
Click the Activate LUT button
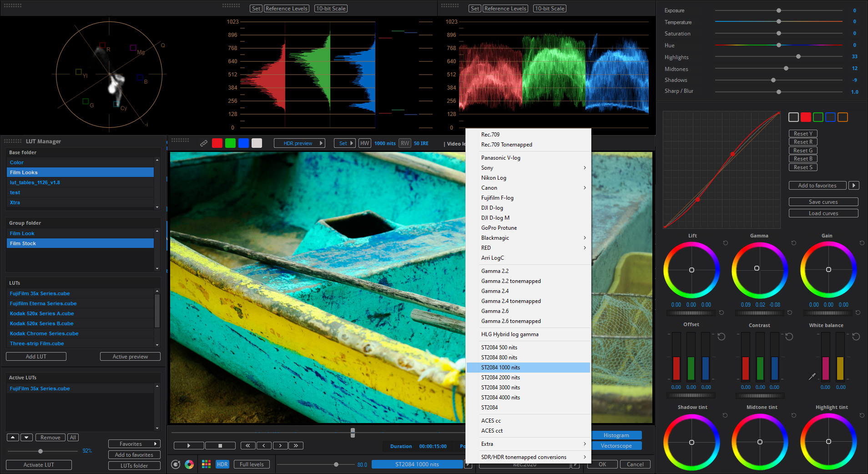click(x=39, y=465)
